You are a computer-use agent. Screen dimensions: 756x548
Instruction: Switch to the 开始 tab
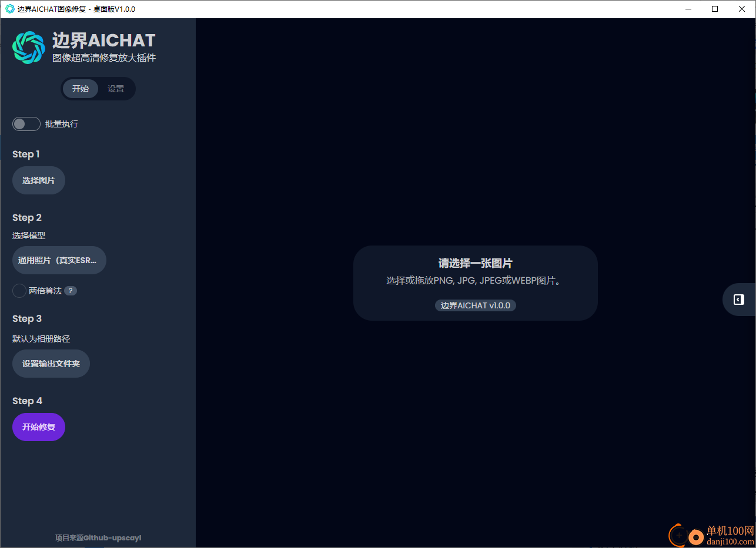(81, 89)
